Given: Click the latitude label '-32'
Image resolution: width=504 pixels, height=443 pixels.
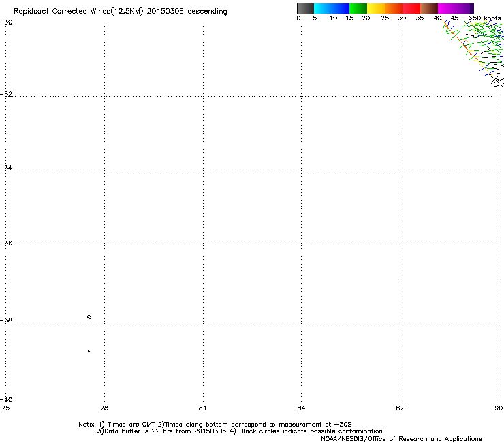Looking at the screenshot, I should pyautogui.click(x=6, y=94).
